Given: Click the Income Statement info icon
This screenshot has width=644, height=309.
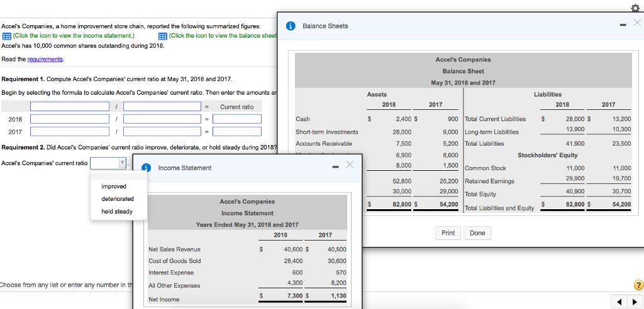Looking at the screenshot, I should pos(146,168).
